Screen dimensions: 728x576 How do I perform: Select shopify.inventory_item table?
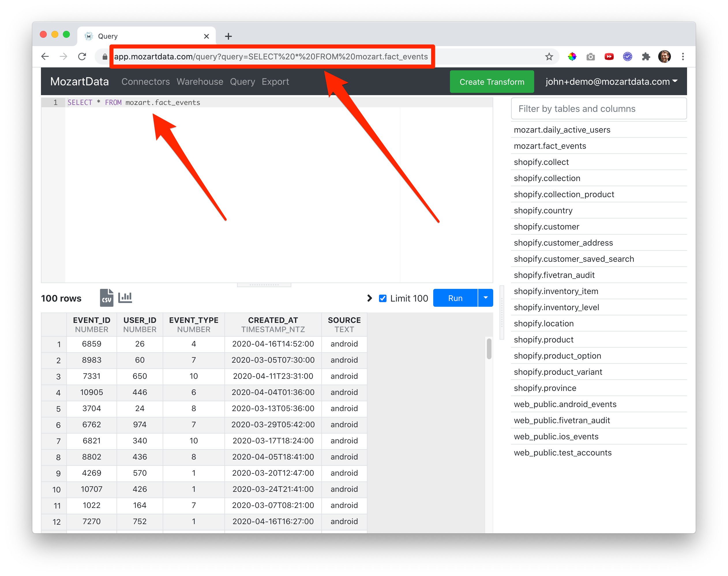click(x=599, y=291)
